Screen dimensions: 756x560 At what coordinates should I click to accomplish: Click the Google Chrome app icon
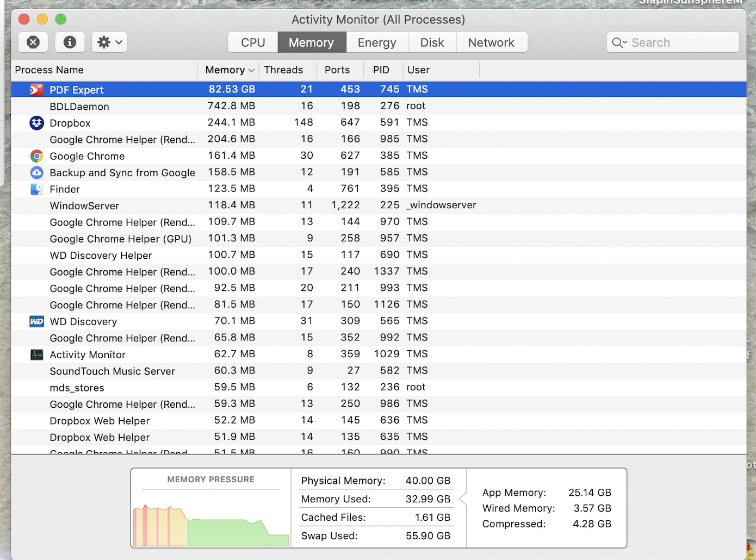[x=36, y=156]
